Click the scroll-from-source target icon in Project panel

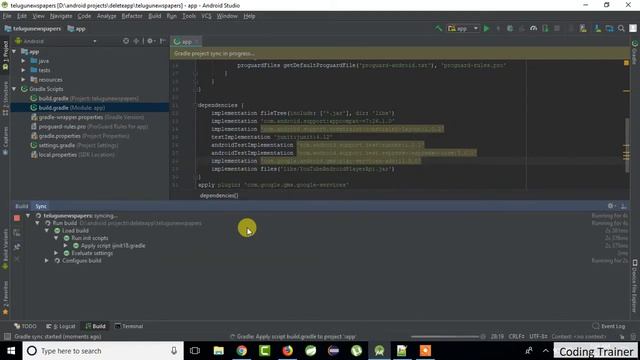click(x=126, y=41)
